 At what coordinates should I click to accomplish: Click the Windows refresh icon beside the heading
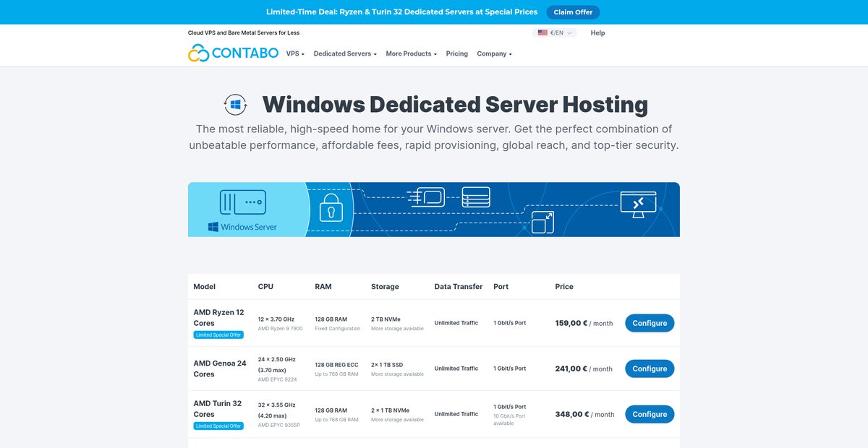tap(236, 105)
